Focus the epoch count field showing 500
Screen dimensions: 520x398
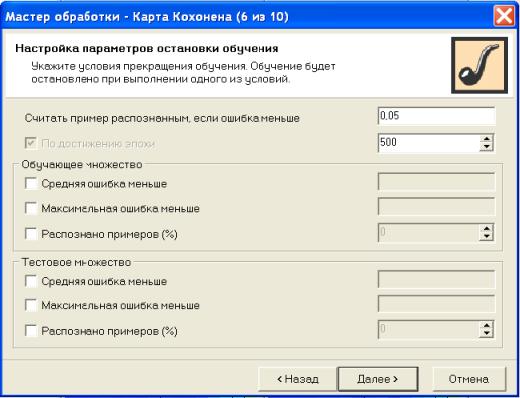point(429,143)
